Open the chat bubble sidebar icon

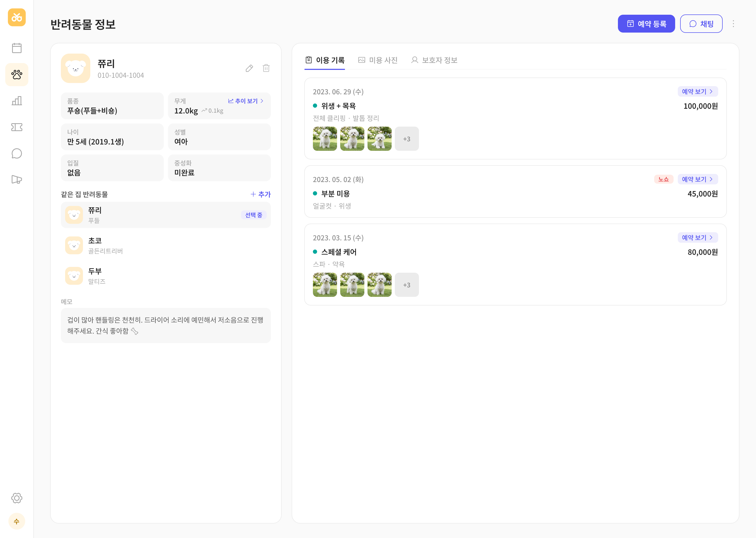[17, 153]
